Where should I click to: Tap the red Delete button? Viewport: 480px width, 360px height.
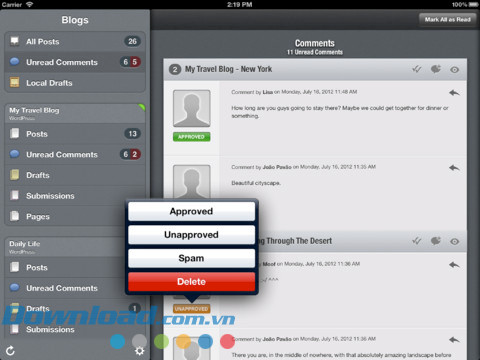click(191, 281)
